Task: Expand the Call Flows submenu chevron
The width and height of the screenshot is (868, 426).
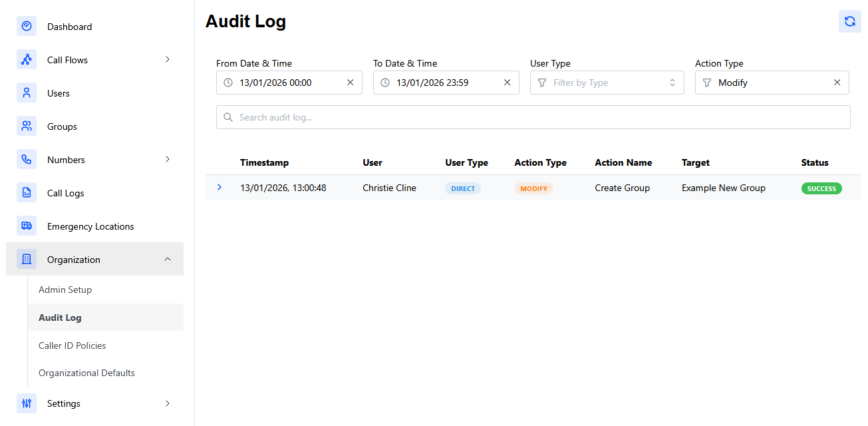Action: [x=167, y=60]
